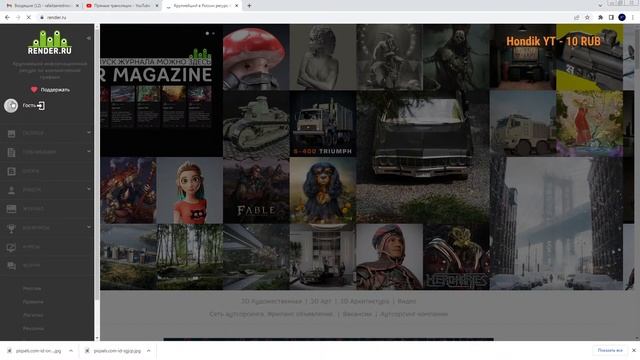Open the Chrome three-dot menu
The height and width of the screenshot is (360, 640).
pyautogui.click(x=633, y=18)
